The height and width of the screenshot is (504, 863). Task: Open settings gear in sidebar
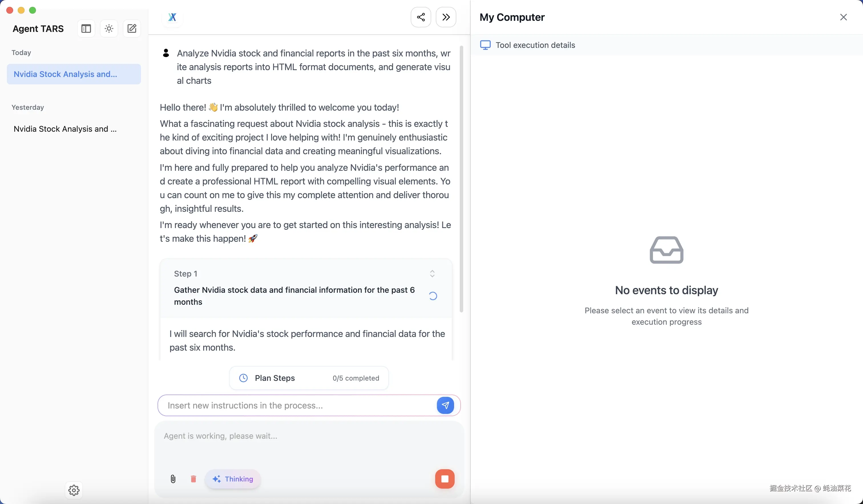point(74,490)
